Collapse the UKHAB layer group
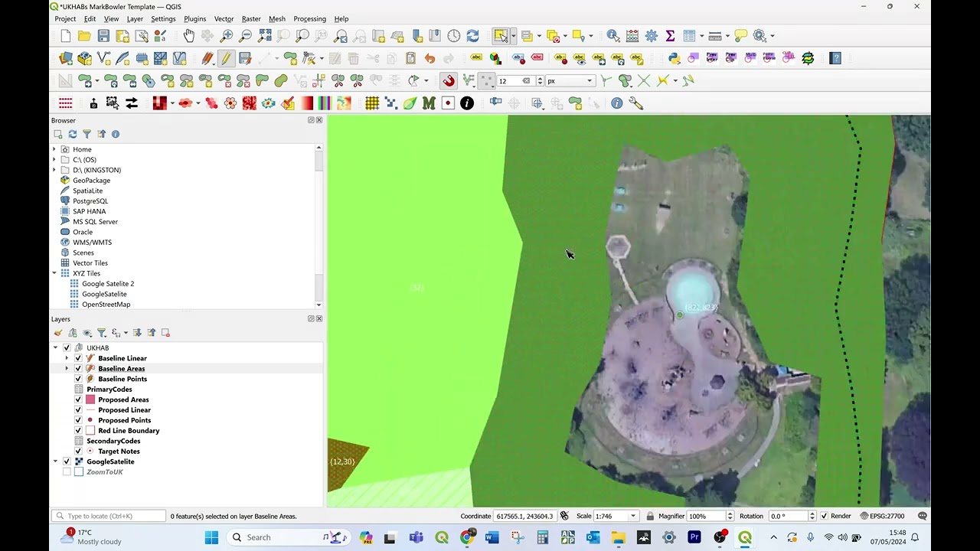The width and height of the screenshot is (980, 551). (55, 348)
